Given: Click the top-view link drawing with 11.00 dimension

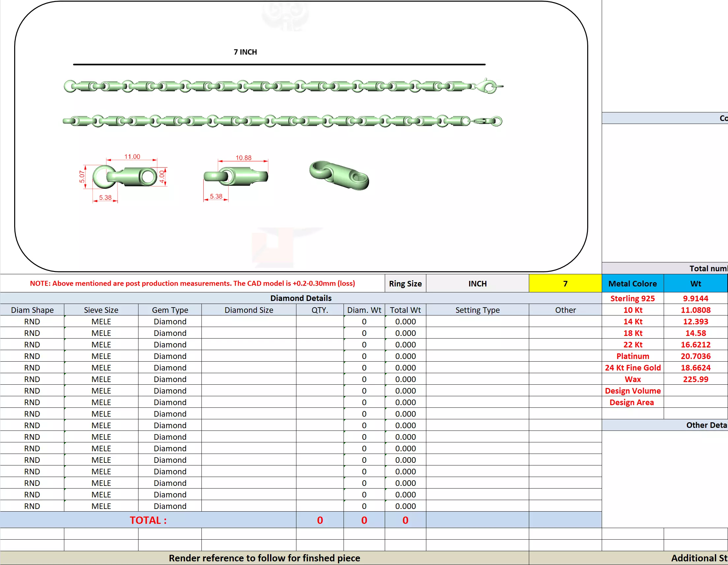Looking at the screenshot, I should click(x=125, y=177).
